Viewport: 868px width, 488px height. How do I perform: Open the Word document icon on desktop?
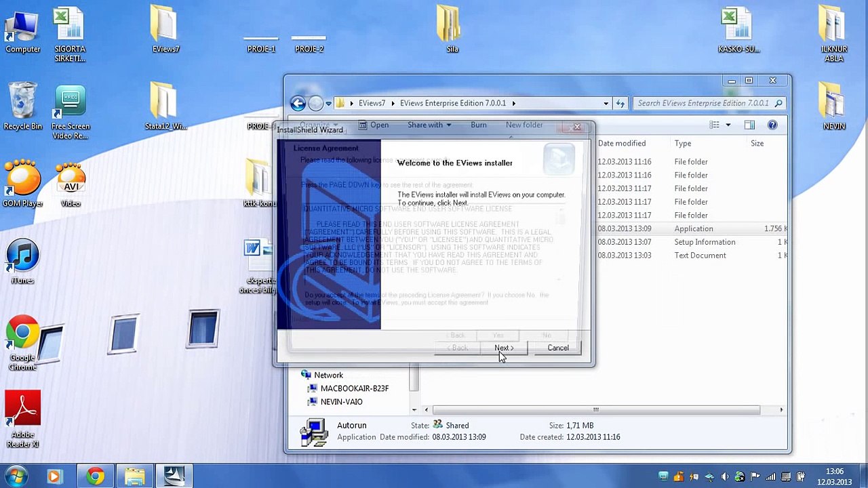click(x=260, y=266)
